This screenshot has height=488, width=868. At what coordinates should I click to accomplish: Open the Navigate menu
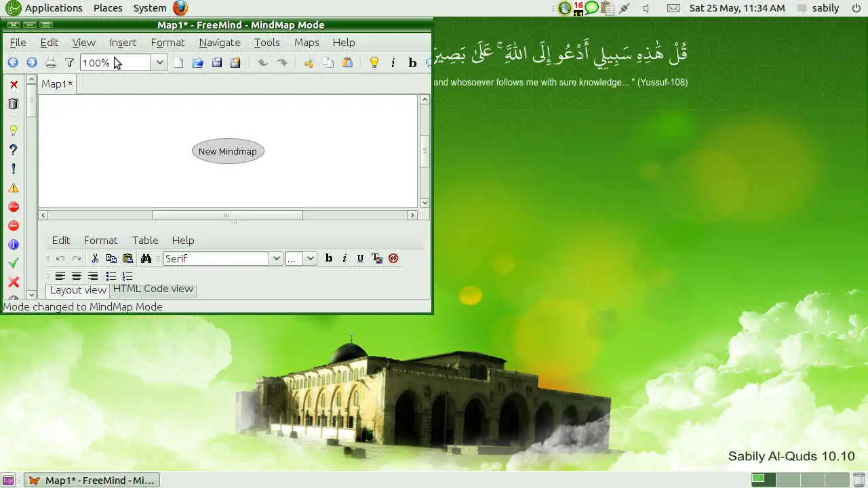pyautogui.click(x=220, y=43)
